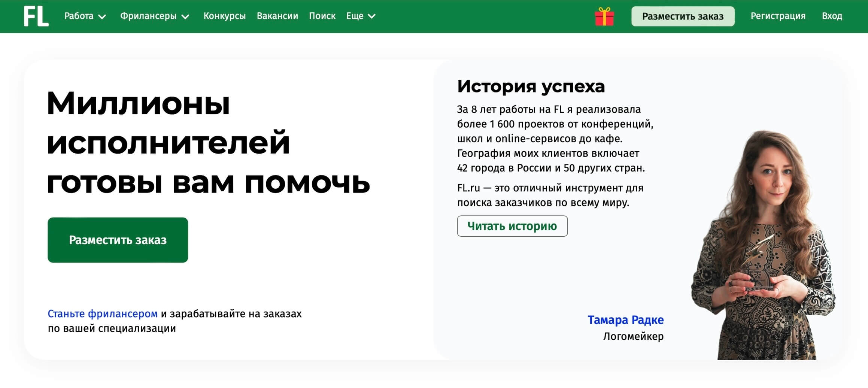
Task: Open the Конкурсы menu item
Action: 225,16
